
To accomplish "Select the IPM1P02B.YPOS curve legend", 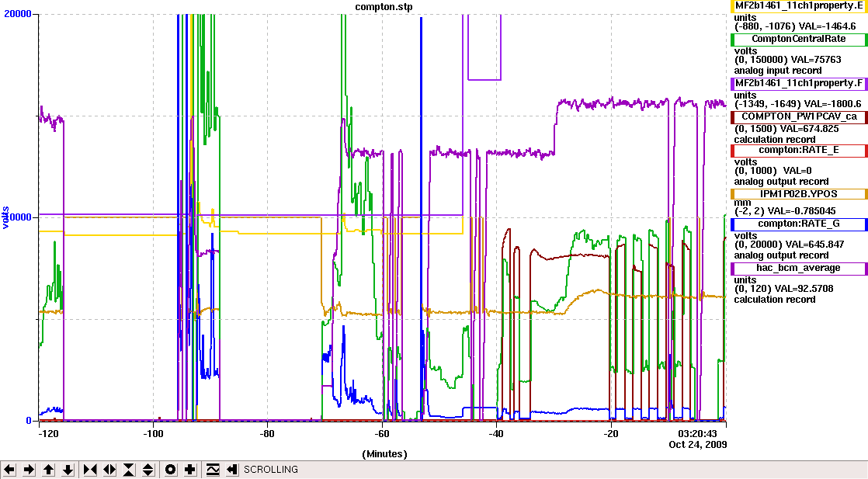I will (799, 194).
